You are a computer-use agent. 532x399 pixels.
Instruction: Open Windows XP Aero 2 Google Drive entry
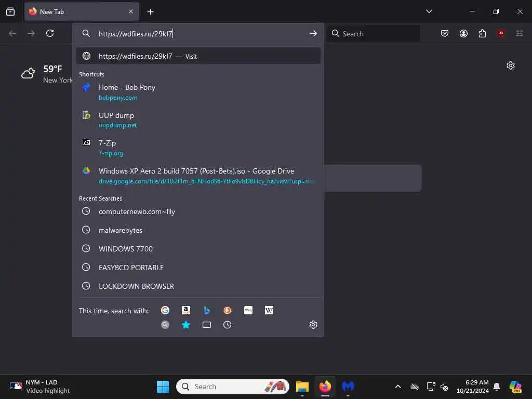(x=198, y=176)
